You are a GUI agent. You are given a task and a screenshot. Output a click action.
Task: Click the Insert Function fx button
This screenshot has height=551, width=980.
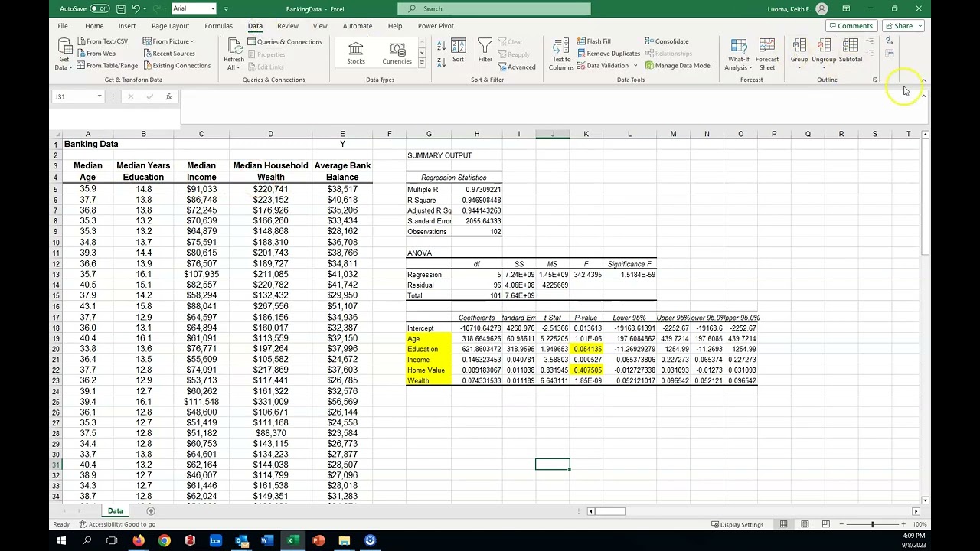pyautogui.click(x=168, y=96)
